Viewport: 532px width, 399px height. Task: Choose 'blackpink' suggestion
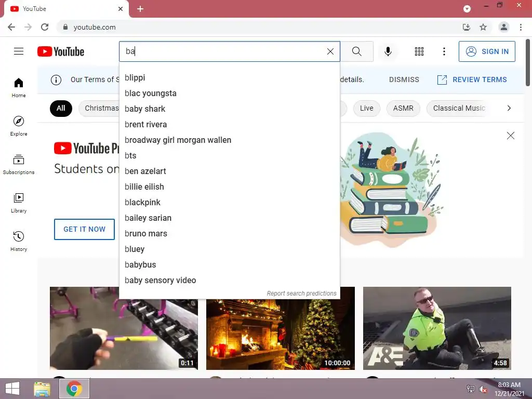[x=229, y=203]
